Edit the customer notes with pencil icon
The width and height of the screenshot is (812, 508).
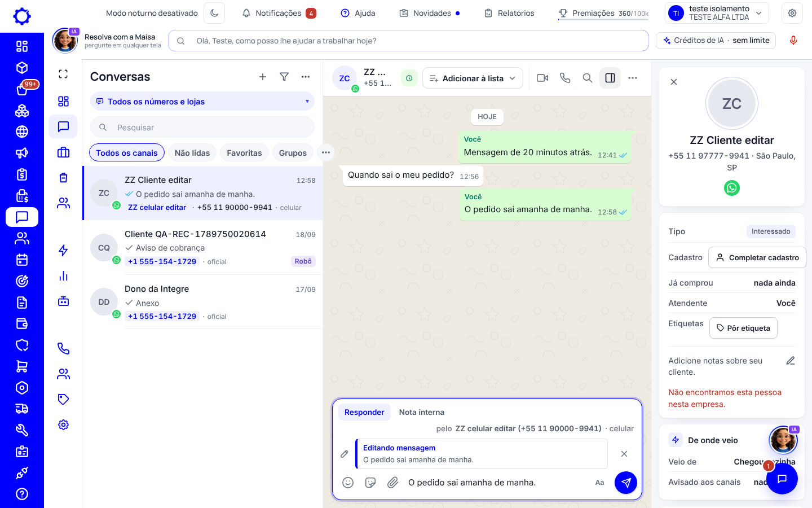click(791, 361)
